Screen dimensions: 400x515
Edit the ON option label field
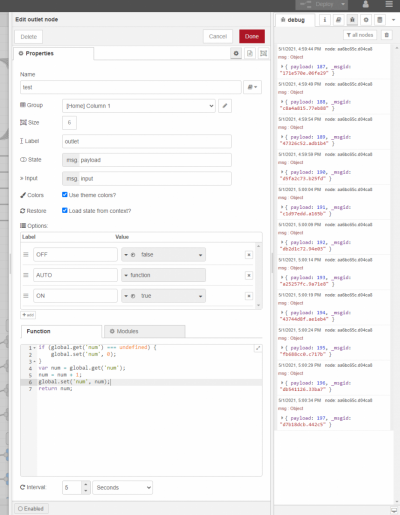(x=75, y=296)
